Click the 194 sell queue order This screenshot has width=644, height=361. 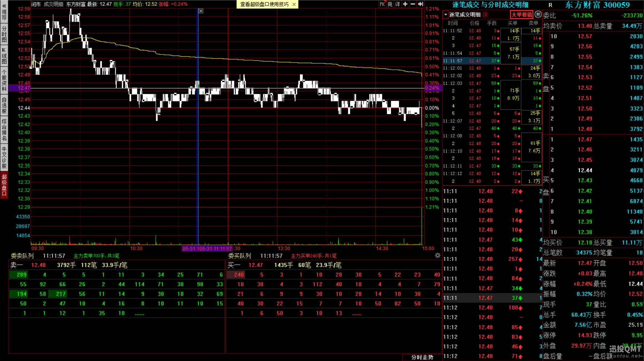(18, 294)
